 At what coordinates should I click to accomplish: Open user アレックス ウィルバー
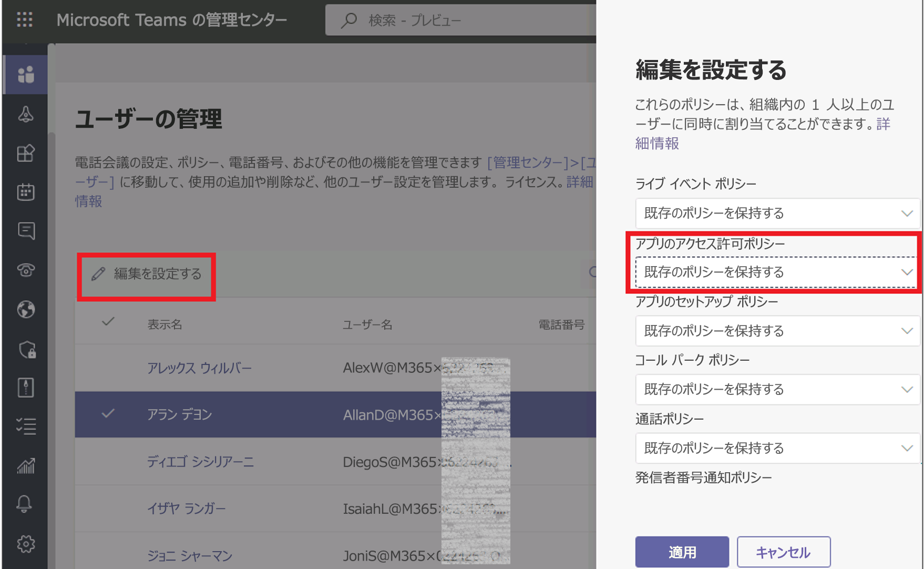point(199,368)
